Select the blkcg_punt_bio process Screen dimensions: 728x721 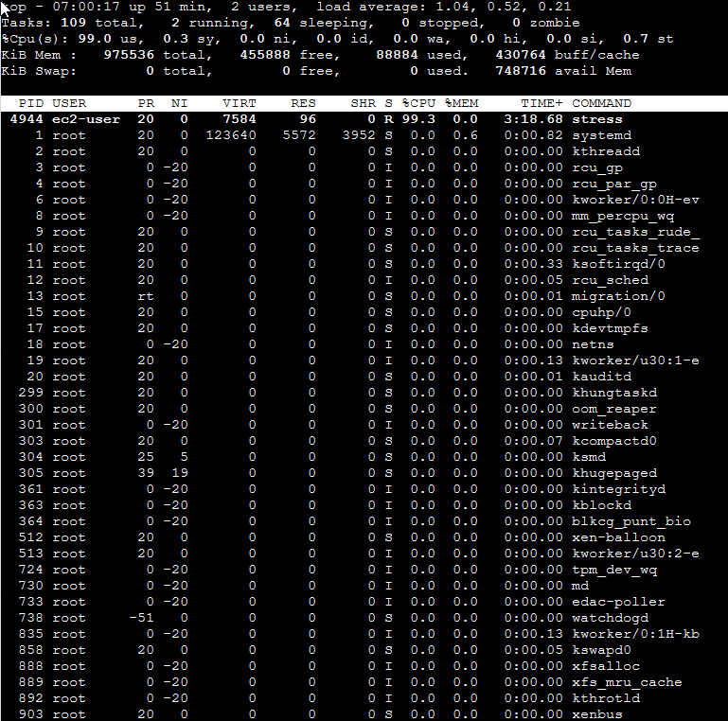point(631,521)
